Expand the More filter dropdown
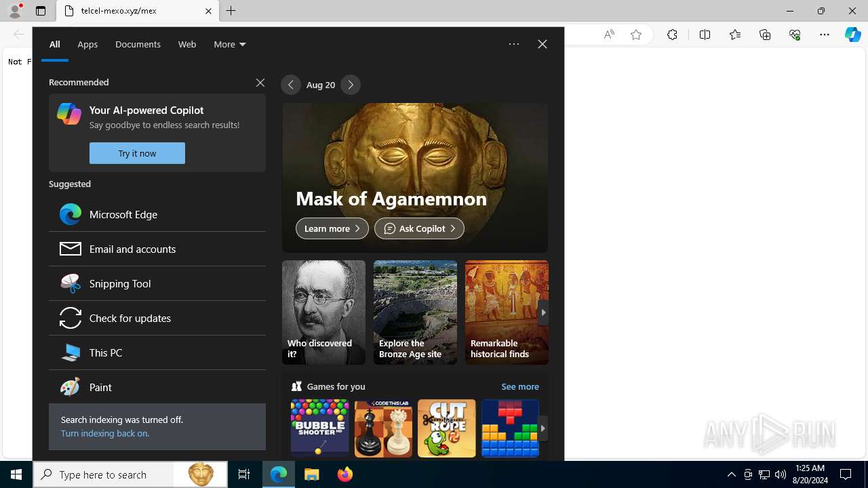This screenshot has width=868, height=488. (230, 44)
